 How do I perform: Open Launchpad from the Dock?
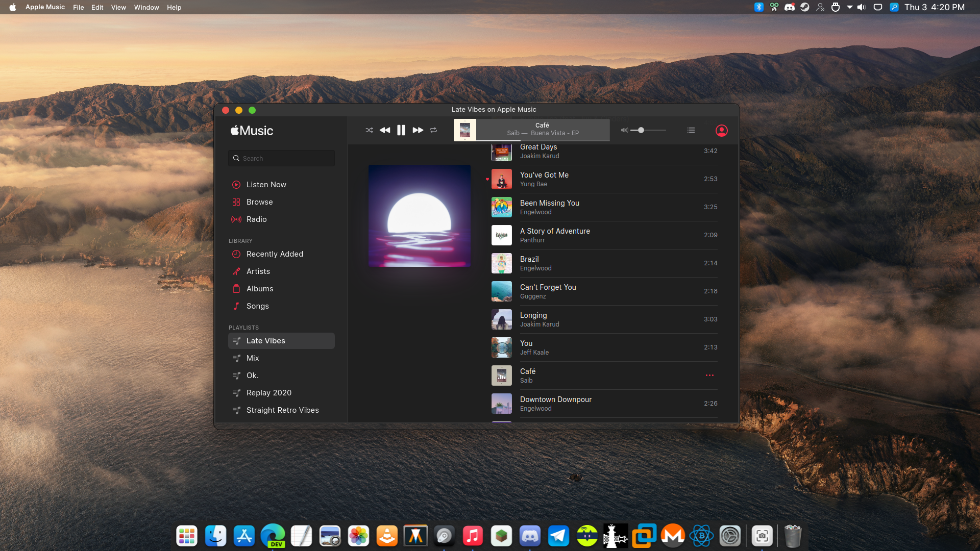point(187,536)
